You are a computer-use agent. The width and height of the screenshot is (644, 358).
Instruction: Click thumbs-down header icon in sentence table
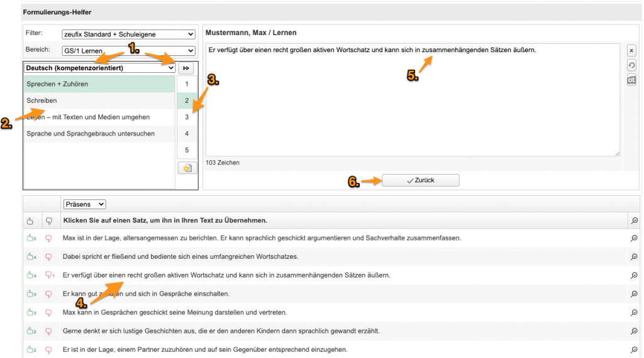click(49, 221)
